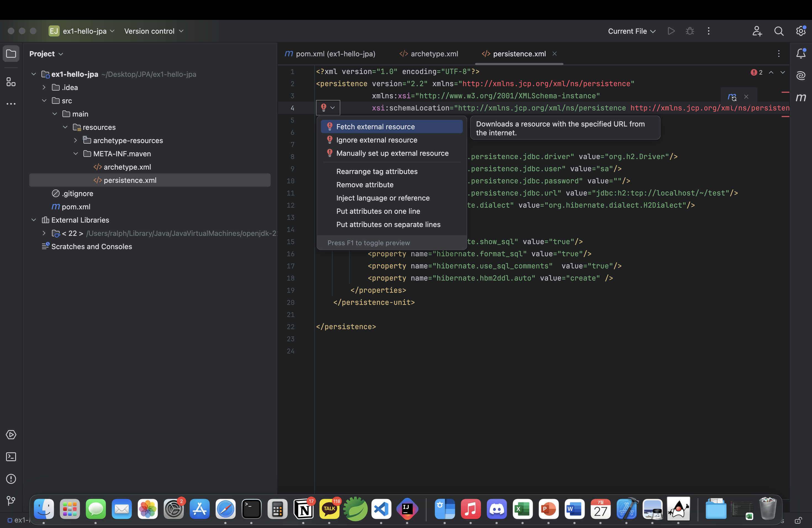The width and height of the screenshot is (812, 528).
Task: Choose Rearrange tag attributes
Action: tap(392, 171)
